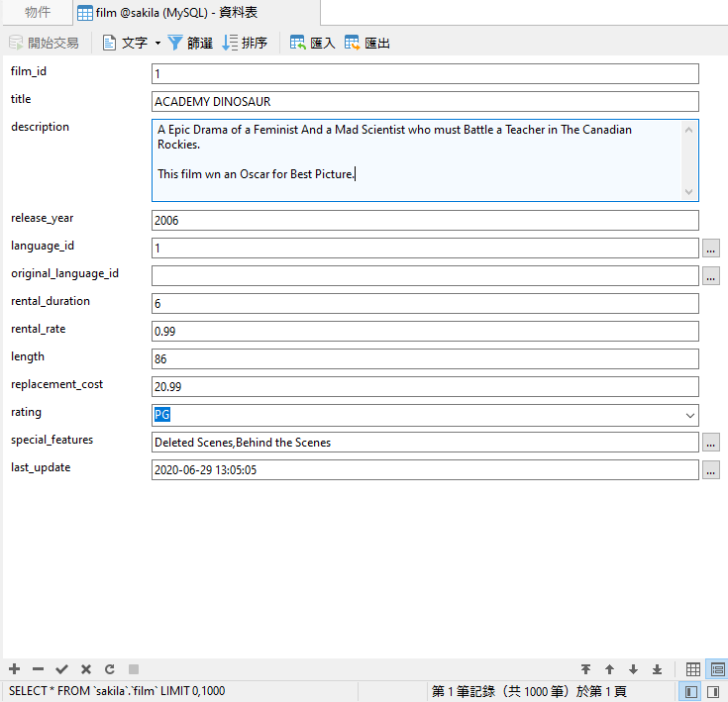The height and width of the screenshot is (702, 728).
Task: Open language_id ellipsis picker
Action: 711,249
